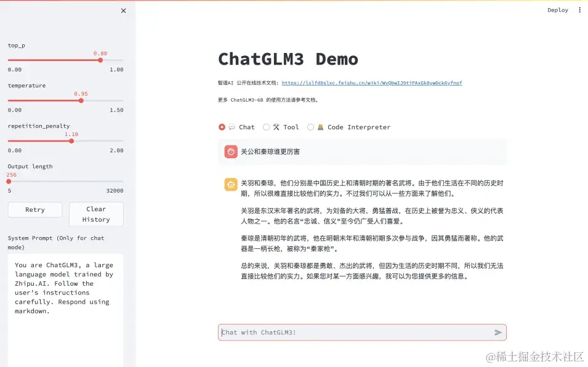This screenshot has width=588, height=367.
Task: Open the three-dot menu in the top-right corner
Action: click(579, 9)
